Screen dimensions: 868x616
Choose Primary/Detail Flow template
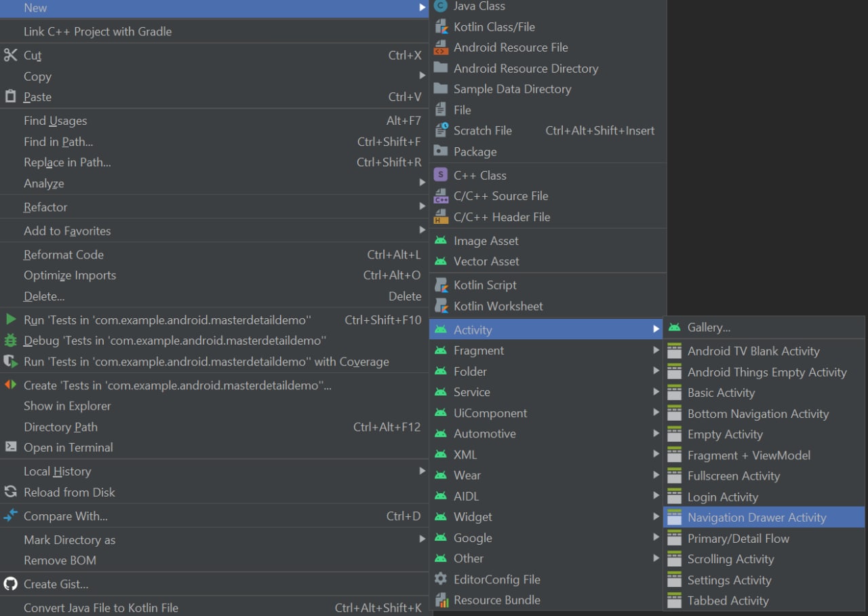coord(764,538)
